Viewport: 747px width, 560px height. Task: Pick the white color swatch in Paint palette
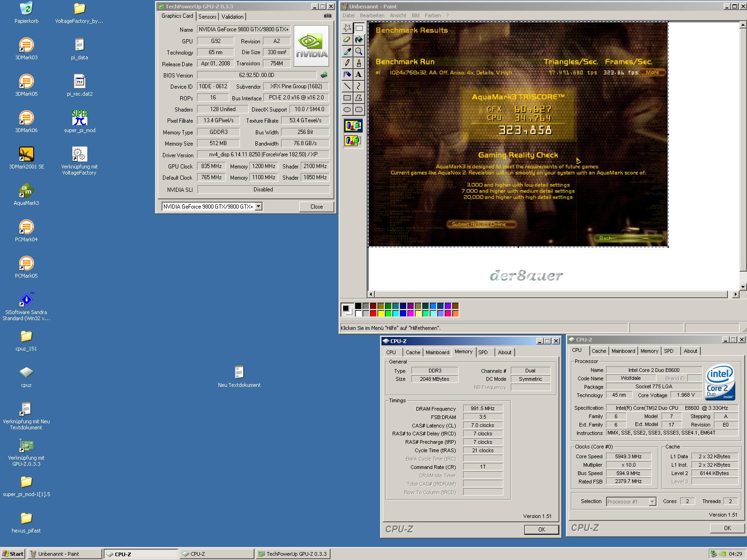tap(358, 313)
